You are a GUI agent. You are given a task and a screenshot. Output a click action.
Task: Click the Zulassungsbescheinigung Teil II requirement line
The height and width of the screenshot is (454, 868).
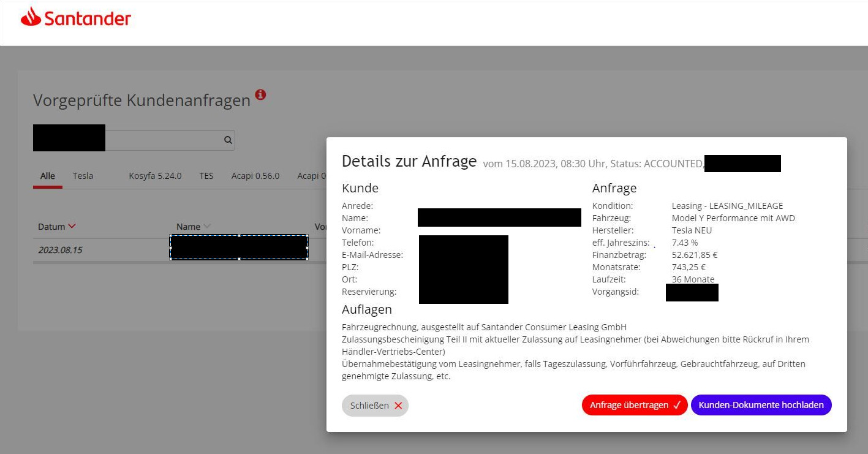575,346
